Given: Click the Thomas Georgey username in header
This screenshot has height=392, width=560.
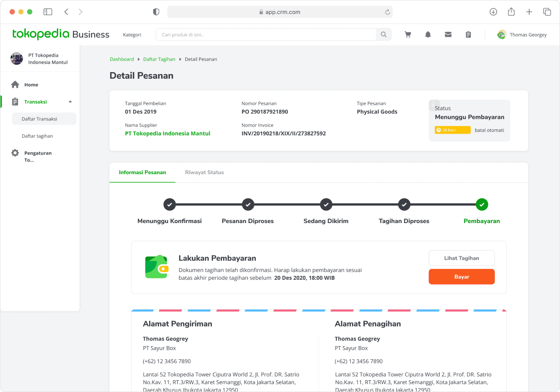Looking at the screenshot, I should [528, 35].
